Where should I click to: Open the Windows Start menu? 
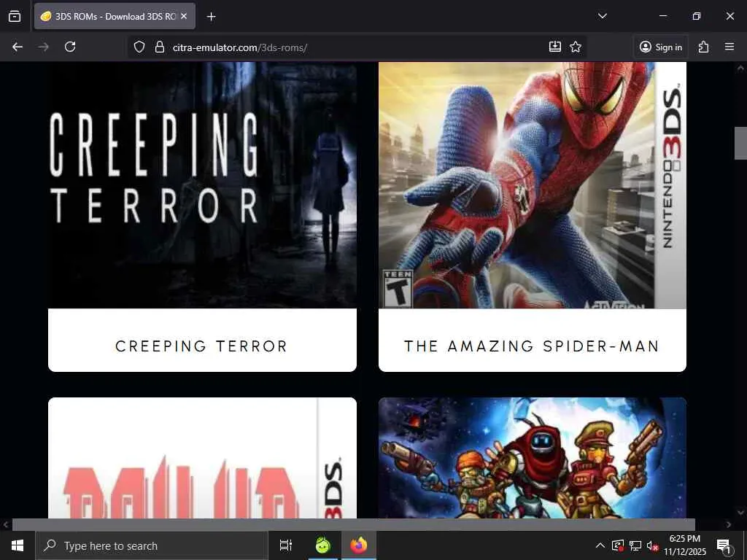(x=18, y=545)
